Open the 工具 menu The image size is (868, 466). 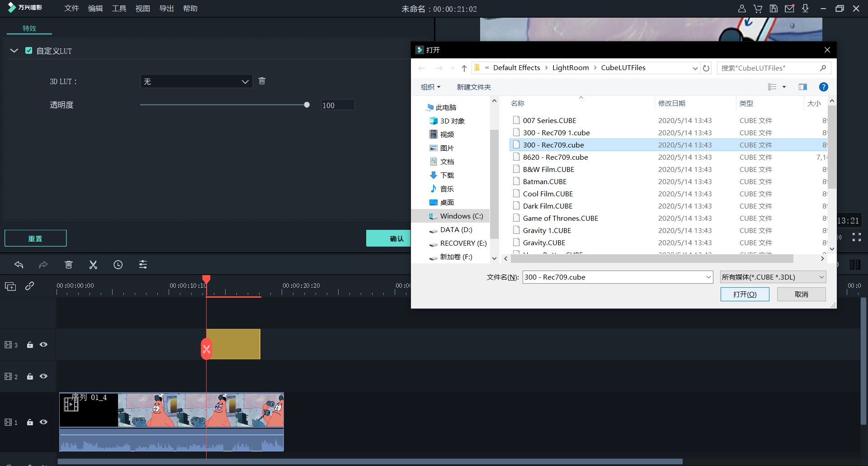(119, 9)
